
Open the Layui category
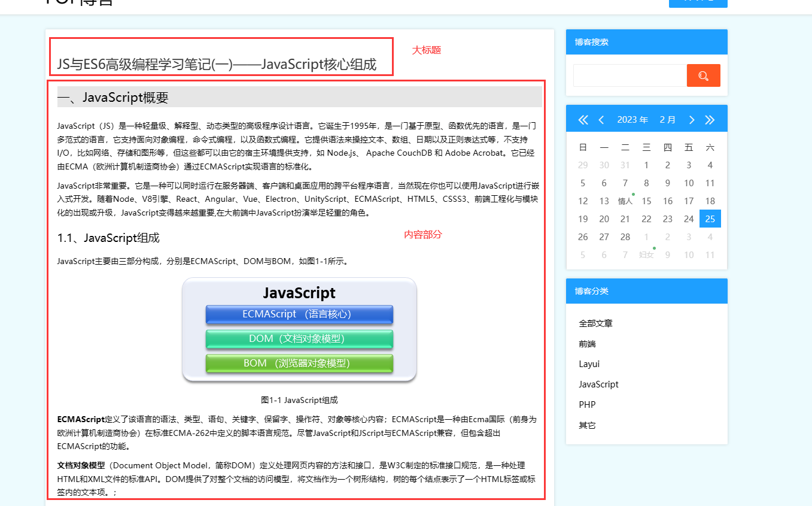point(589,364)
